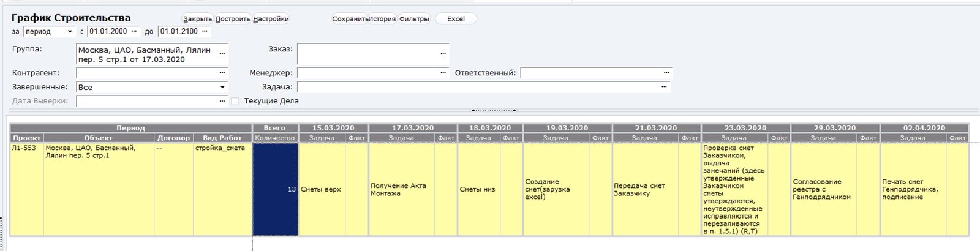This screenshot has width=980, height=251.
Task: Click the ellipsis button of Заказ field
Action: 443,54
